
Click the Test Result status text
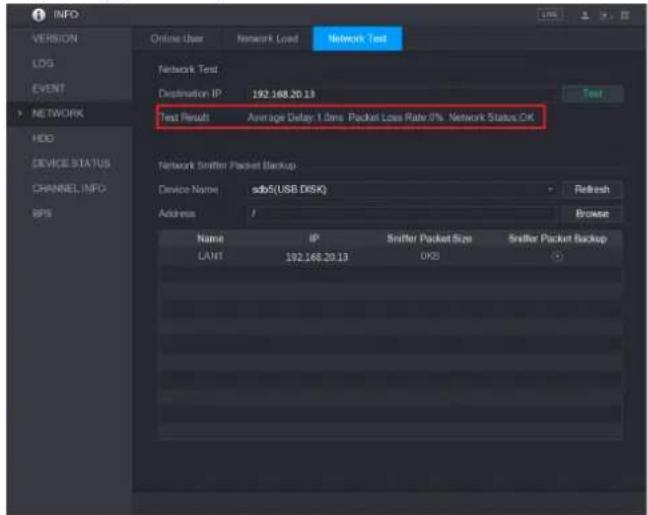click(391, 118)
